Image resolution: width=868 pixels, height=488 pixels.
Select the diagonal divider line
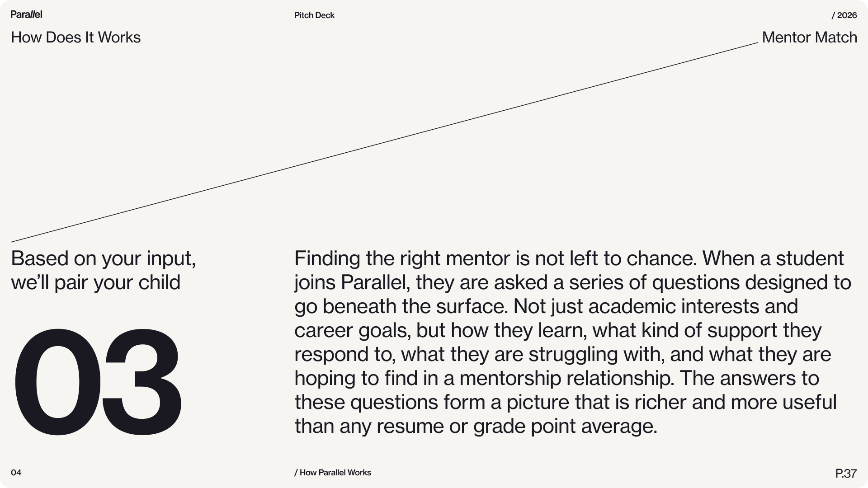384,142
